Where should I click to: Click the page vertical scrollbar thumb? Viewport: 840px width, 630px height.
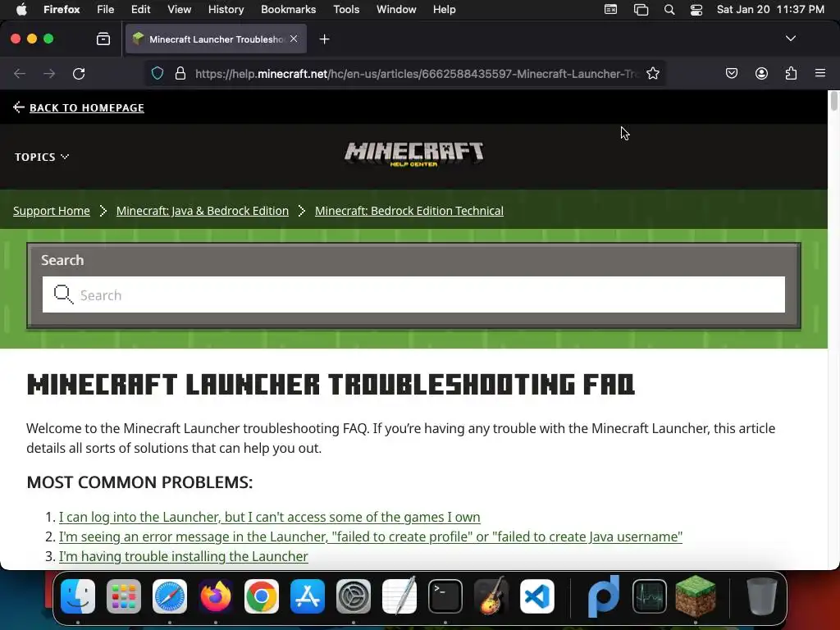833,101
